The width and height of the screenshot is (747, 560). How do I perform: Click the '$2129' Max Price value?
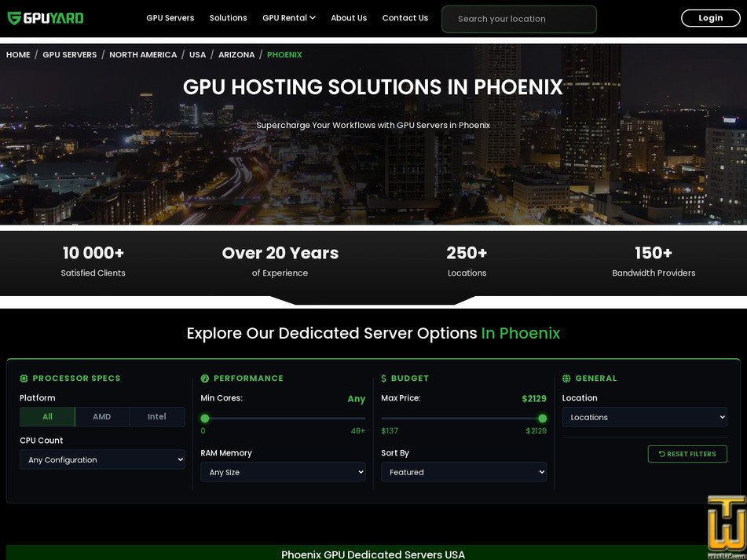click(x=534, y=398)
